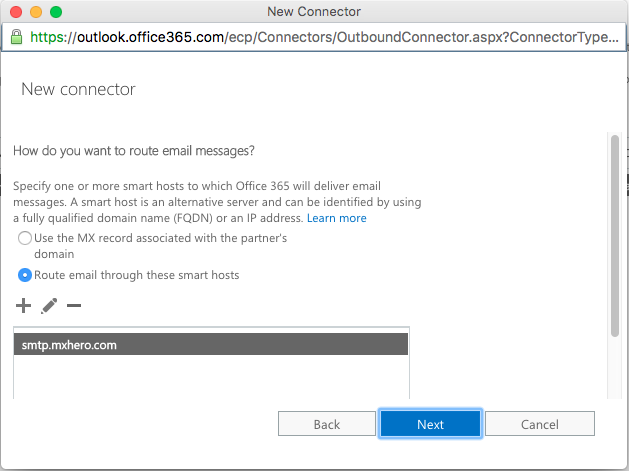
Task: Edit the selected smart host with pencil icon
Action: coord(49,306)
